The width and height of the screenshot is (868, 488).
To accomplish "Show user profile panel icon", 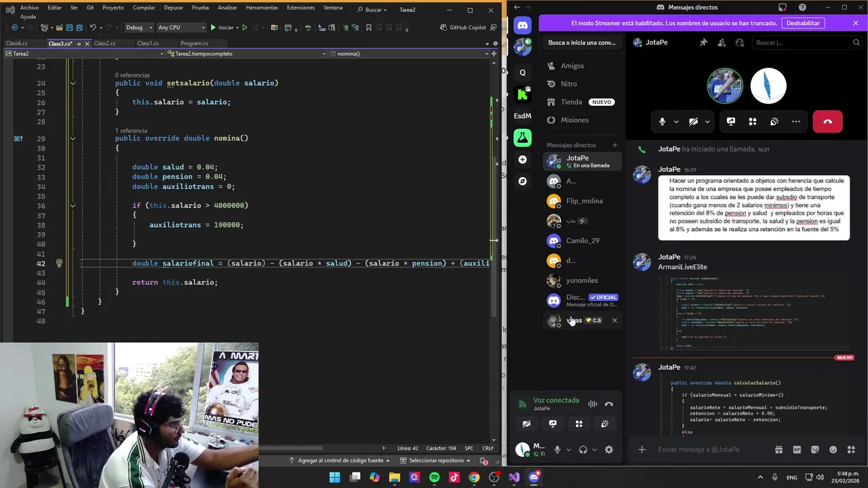I will pos(739,42).
